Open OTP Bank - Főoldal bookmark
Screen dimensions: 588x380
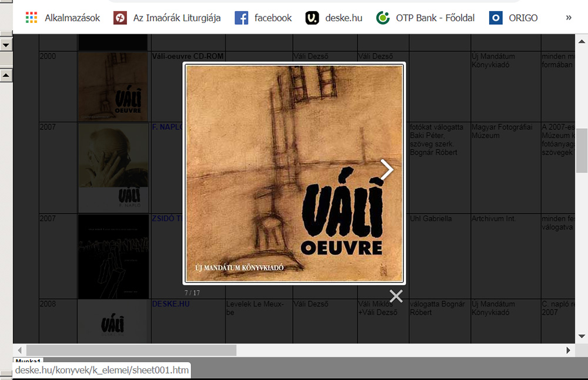pos(425,18)
